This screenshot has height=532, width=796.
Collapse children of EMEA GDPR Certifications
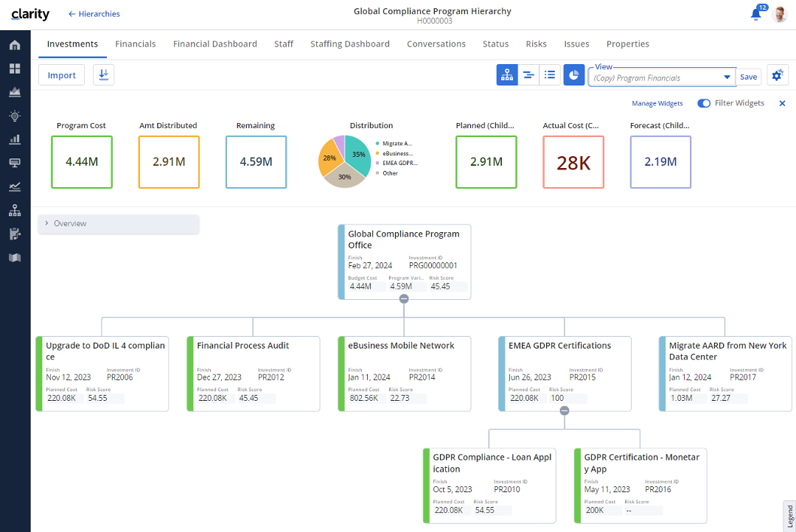coord(565,411)
